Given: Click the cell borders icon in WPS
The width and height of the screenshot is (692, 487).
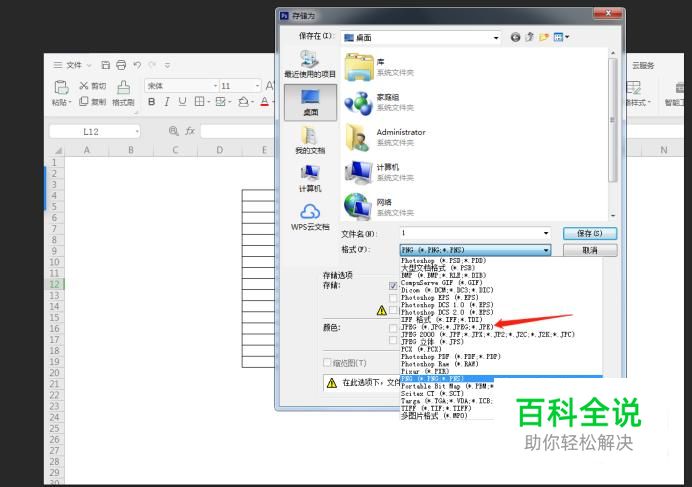Looking at the screenshot, I should (x=199, y=102).
